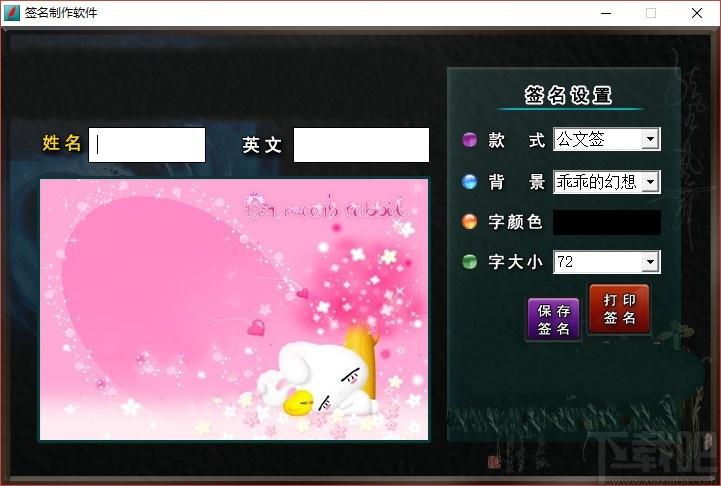This screenshot has width=721, height=486.
Task: Click the purple orb beside 款式
Action: (x=469, y=139)
